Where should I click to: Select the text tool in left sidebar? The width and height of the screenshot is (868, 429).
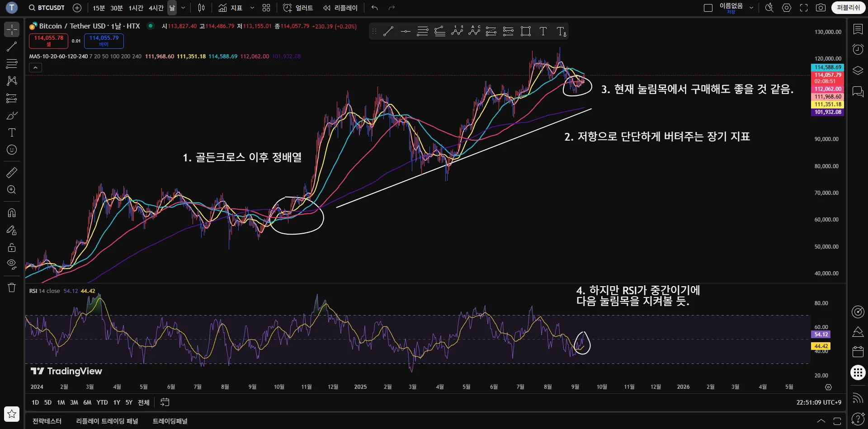[x=12, y=132]
